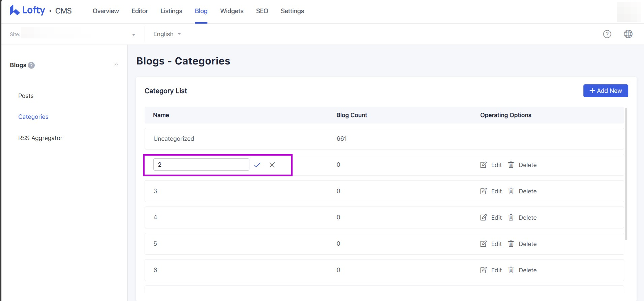Click the Add New button
644x301 pixels.
point(605,91)
